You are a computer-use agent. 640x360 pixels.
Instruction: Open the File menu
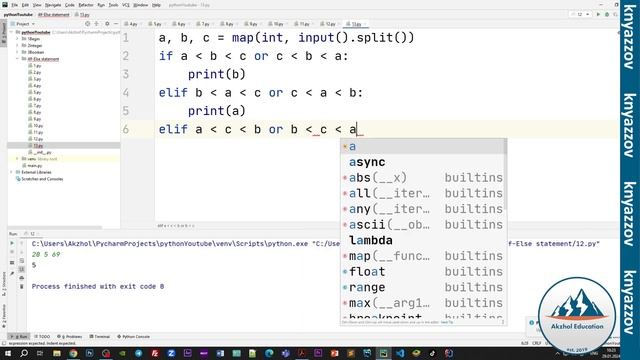coord(15,5)
